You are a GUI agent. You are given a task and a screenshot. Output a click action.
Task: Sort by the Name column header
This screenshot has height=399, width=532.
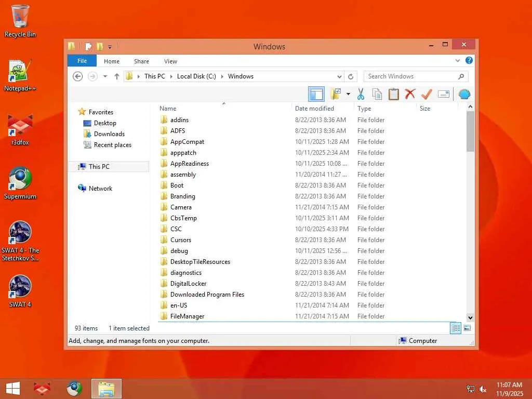[168, 109]
